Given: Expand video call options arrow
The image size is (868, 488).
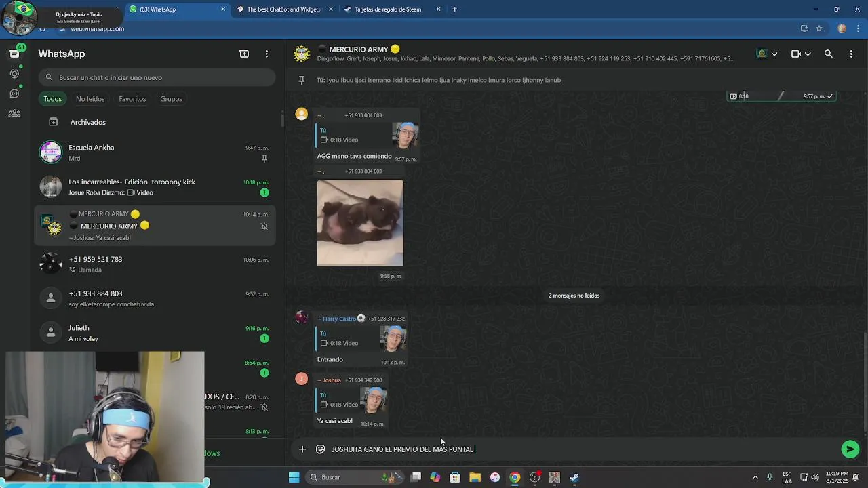Looking at the screenshot, I should tap(808, 54).
